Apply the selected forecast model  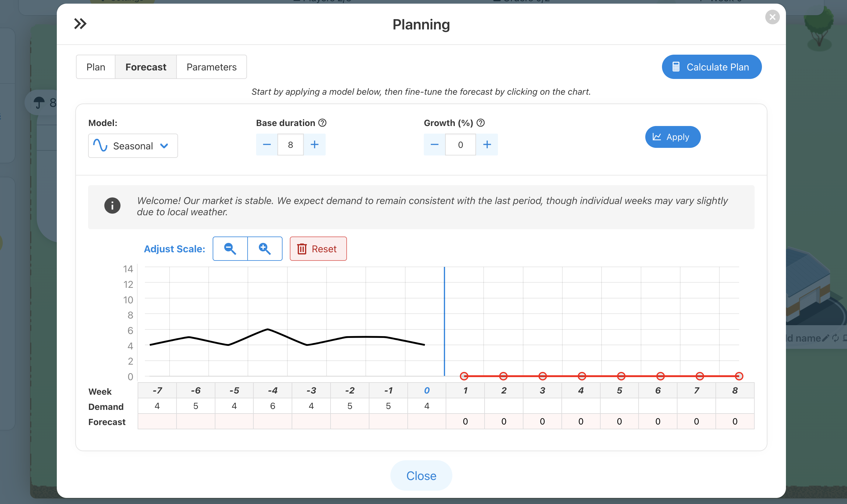click(x=672, y=137)
